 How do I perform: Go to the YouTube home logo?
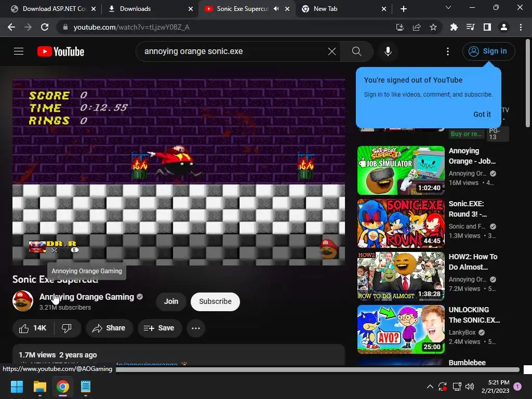tap(61, 51)
